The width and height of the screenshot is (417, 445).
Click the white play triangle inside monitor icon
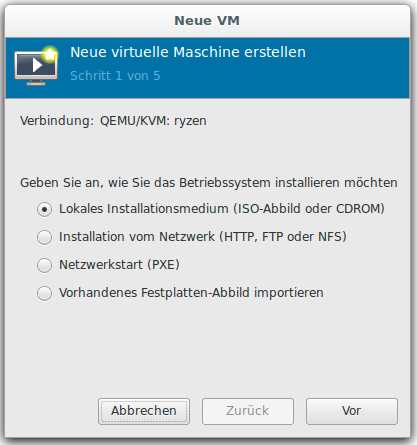click(37, 65)
